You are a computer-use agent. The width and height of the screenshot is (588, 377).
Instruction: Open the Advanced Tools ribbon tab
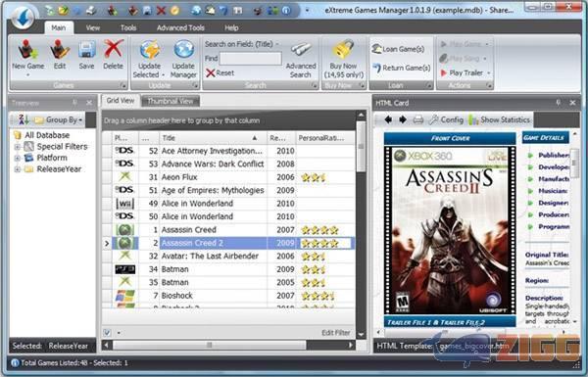(x=180, y=27)
